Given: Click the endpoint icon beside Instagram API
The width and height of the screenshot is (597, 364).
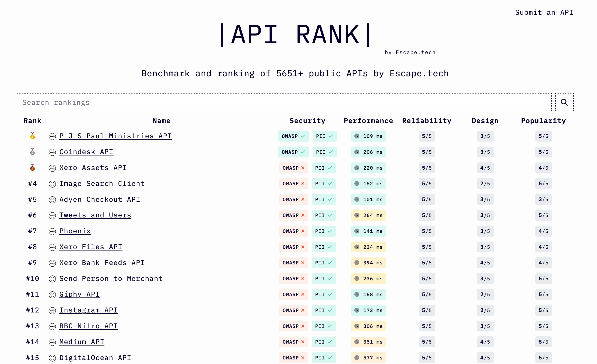Looking at the screenshot, I should 52,310.
